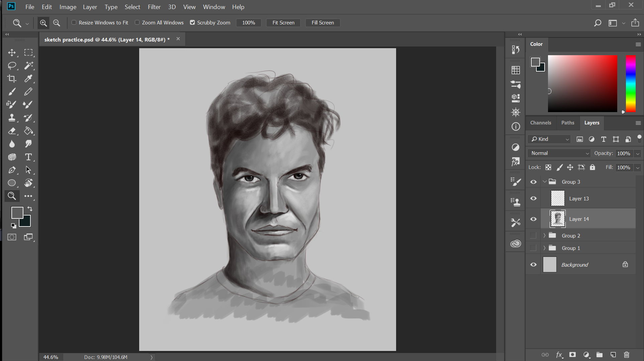Select the Horizontal Type tool
This screenshot has height=361, width=644.
click(28, 157)
